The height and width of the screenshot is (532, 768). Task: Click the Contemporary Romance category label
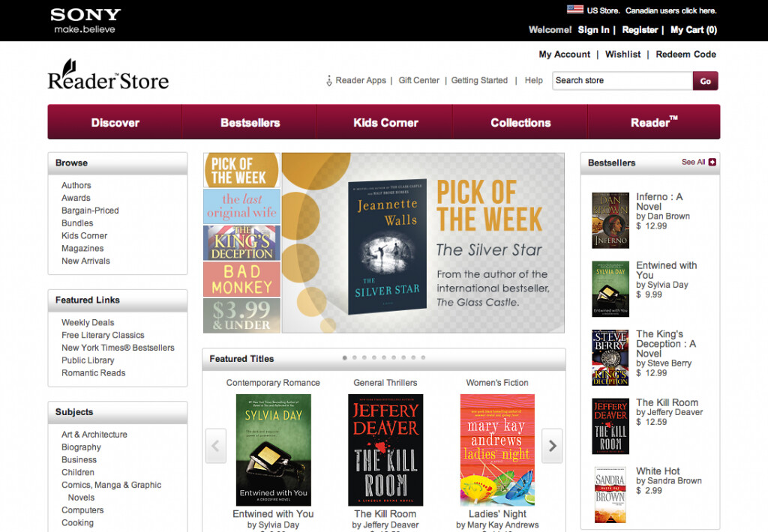273,383
